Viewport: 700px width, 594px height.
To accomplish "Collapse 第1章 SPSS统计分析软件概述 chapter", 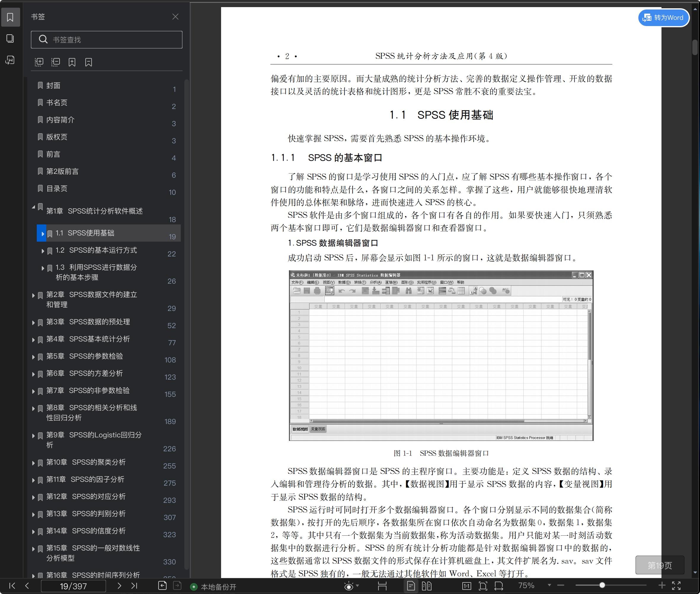I will pos(33,207).
